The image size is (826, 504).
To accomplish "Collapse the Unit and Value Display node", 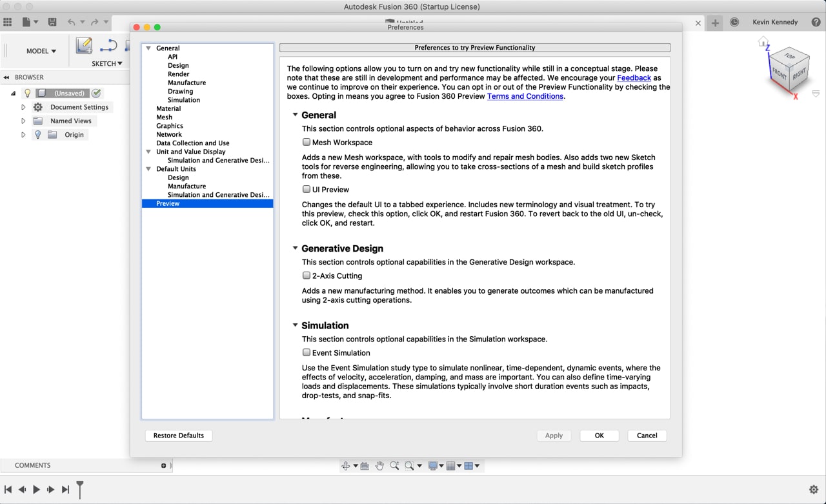I will [x=148, y=152].
